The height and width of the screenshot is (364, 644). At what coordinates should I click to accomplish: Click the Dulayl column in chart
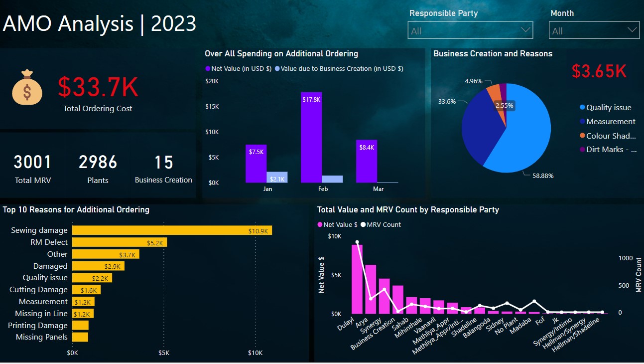357,279
